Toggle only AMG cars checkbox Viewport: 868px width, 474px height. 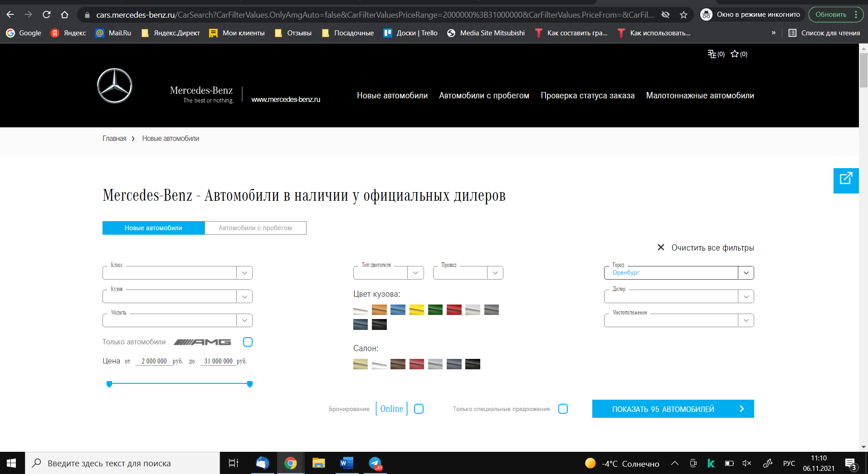point(248,342)
